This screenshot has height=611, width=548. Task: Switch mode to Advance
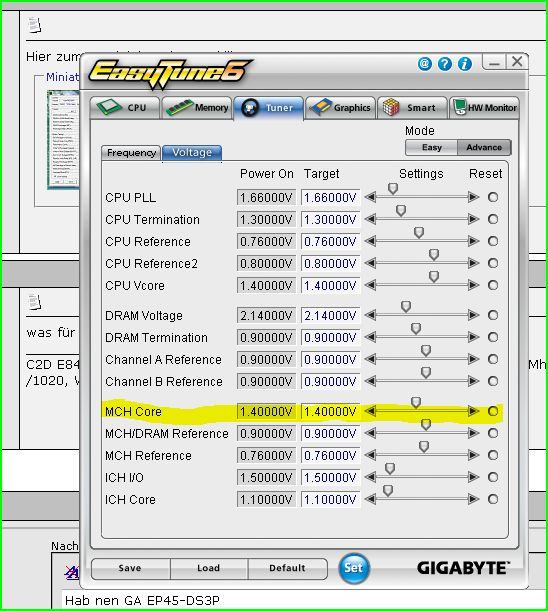point(484,147)
